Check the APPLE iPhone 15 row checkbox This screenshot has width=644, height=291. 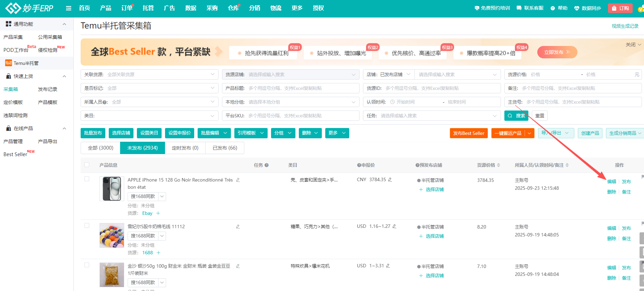tap(87, 179)
